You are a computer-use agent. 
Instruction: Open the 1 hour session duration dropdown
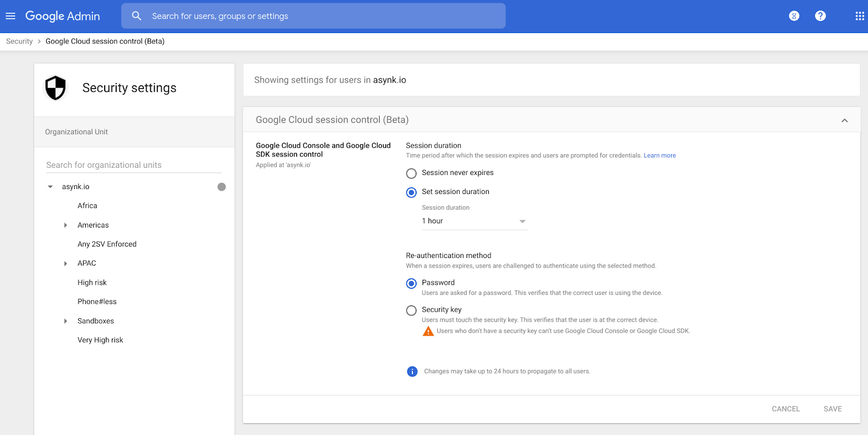tap(475, 221)
